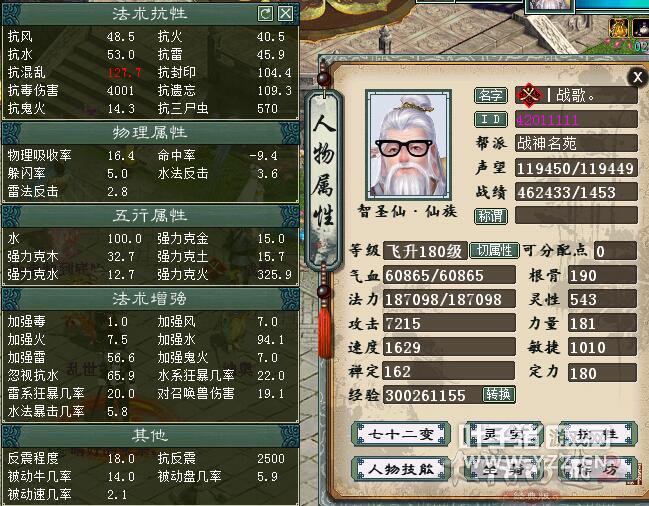Click the golden avatar icon at top right

pyautogui.click(x=618, y=28)
